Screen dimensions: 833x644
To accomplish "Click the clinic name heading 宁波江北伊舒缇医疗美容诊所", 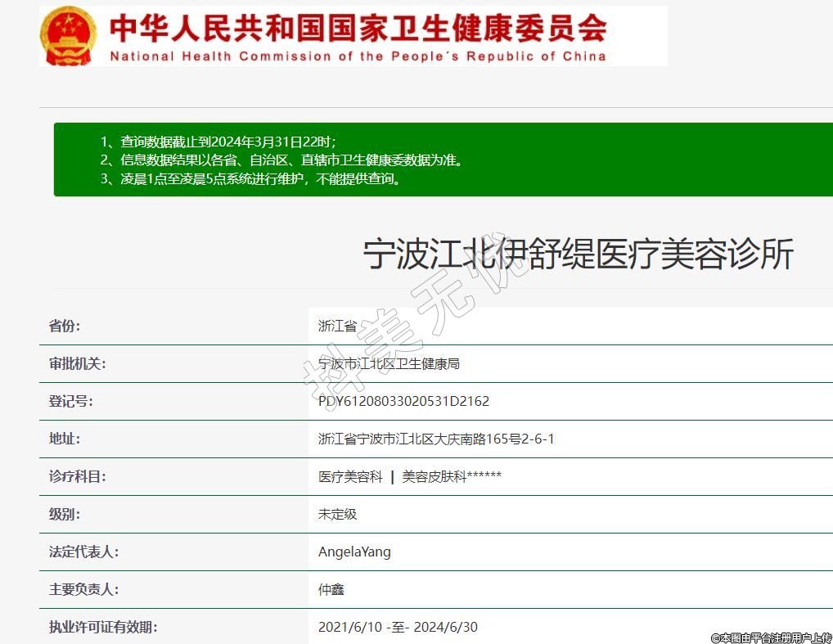I will point(578,254).
